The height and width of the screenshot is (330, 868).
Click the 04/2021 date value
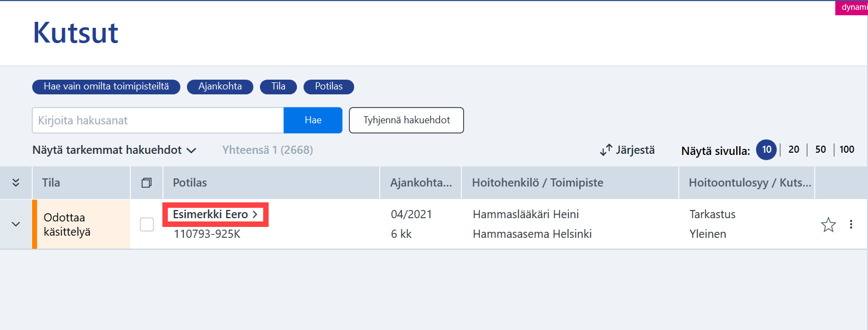(411, 214)
